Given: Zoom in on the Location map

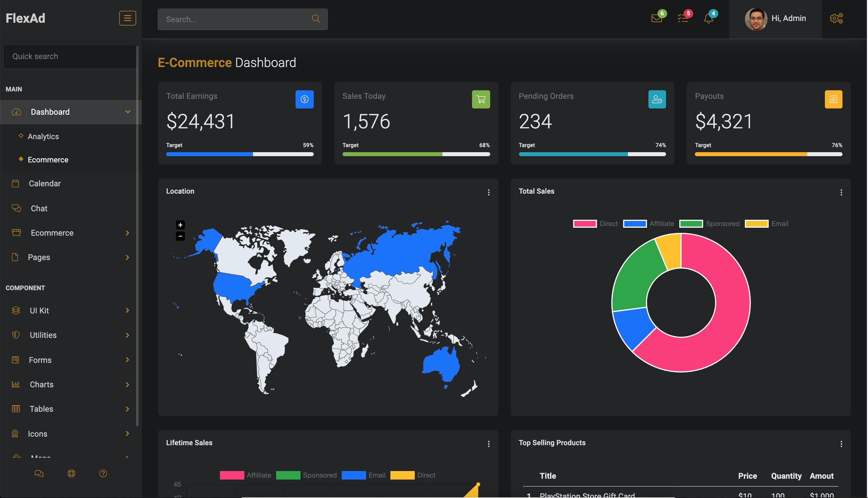Looking at the screenshot, I should 180,225.
